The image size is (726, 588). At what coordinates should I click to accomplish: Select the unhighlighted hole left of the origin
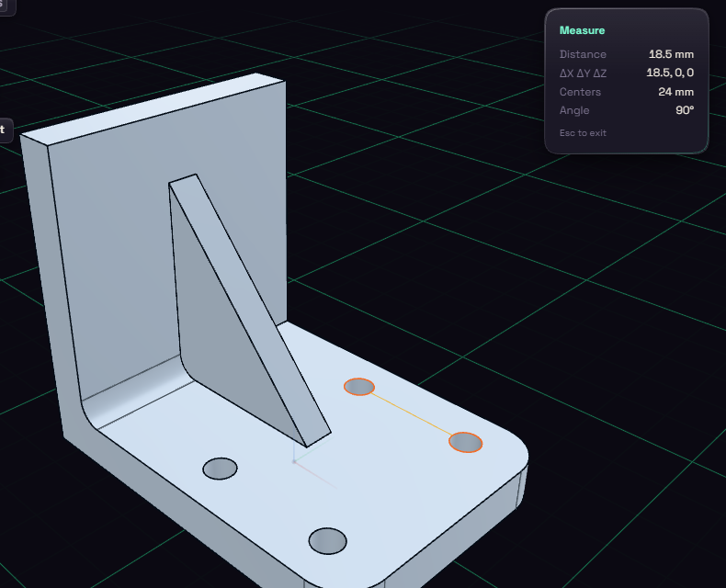(220, 468)
